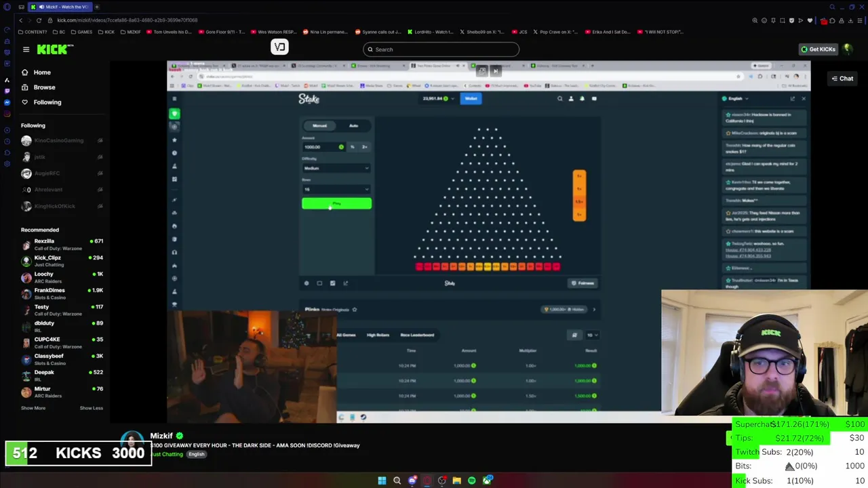
Task: Click browser tab search icon
Action: (x=832, y=7)
